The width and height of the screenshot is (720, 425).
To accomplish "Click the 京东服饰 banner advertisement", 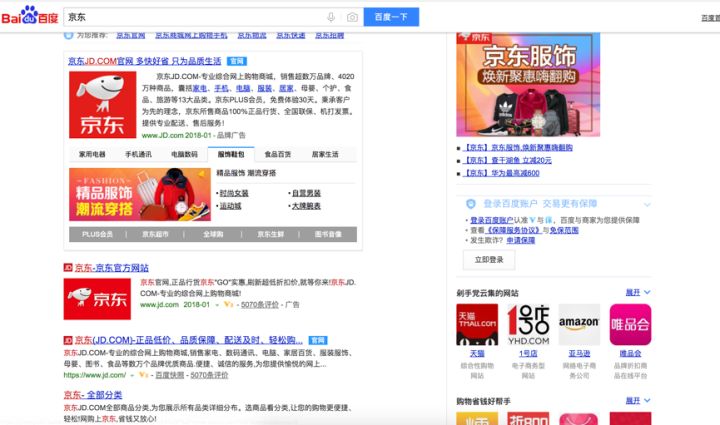I will click(x=528, y=84).
